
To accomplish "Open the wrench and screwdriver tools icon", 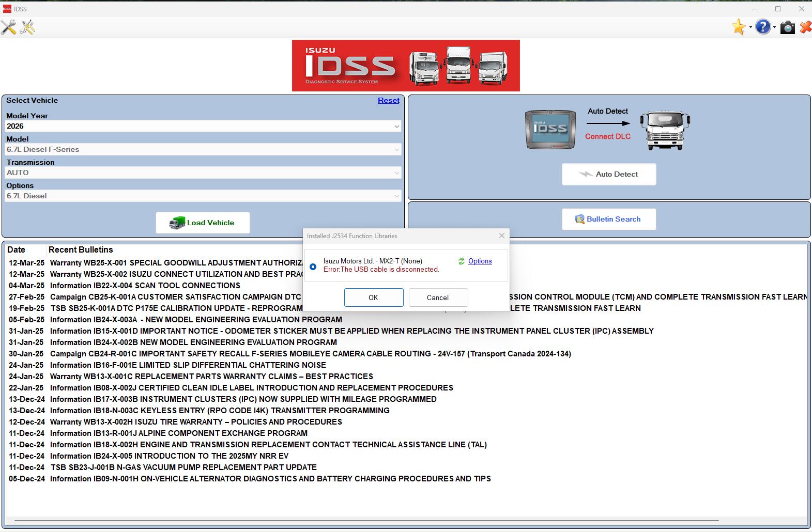I will [8, 27].
